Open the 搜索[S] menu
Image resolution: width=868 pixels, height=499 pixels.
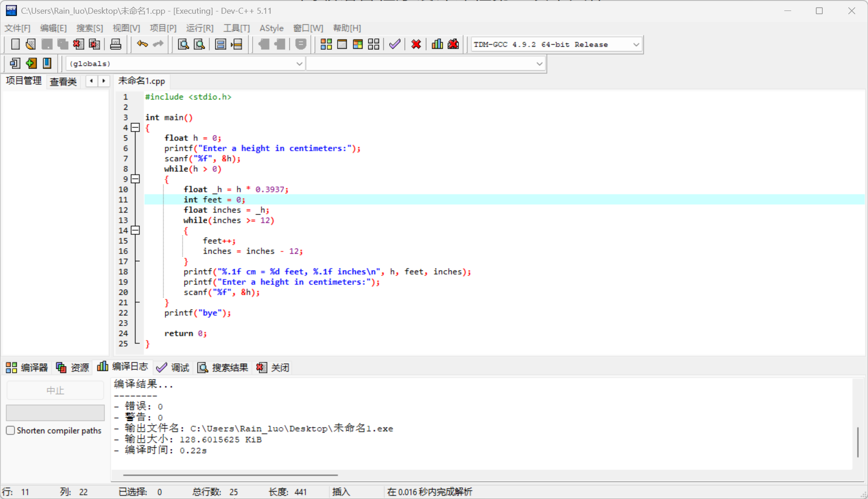(x=89, y=28)
